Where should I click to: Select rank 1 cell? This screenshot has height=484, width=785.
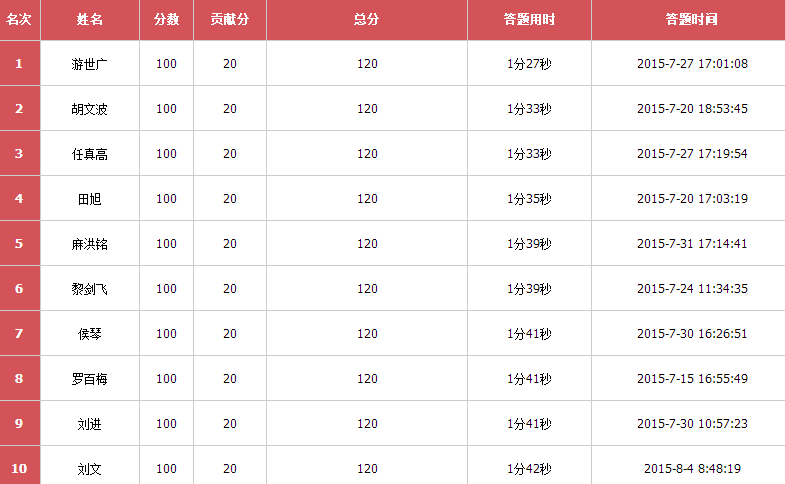coord(19,64)
